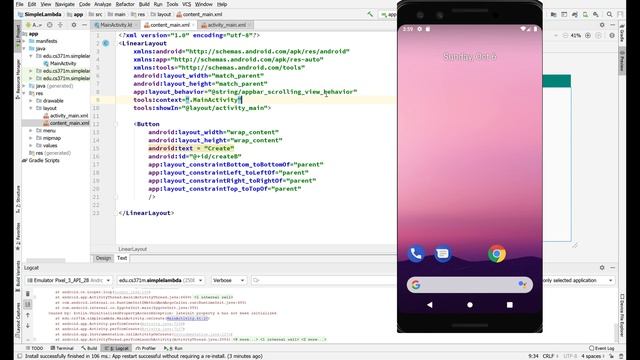Open the Profiler tool window
Viewport: 640px width, 360px height.
(x=146, y=348)
